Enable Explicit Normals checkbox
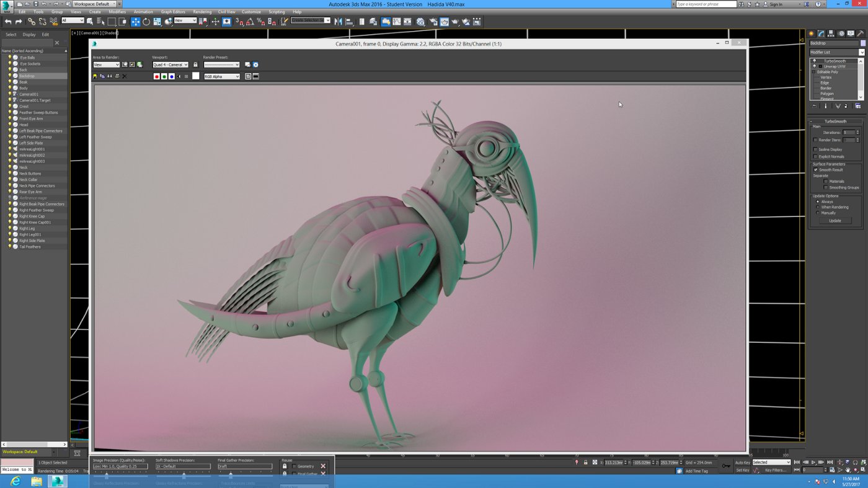 click(815, 156)
